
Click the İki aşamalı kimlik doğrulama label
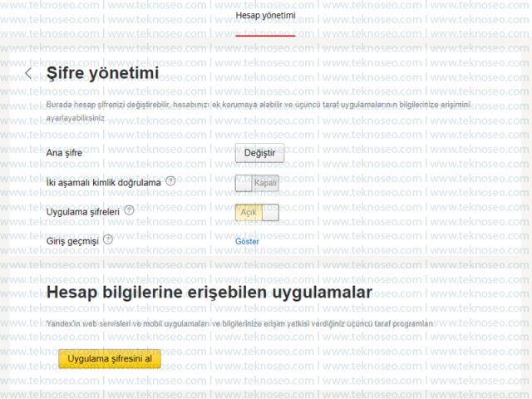pyautogui.click(x=103, y=183)
